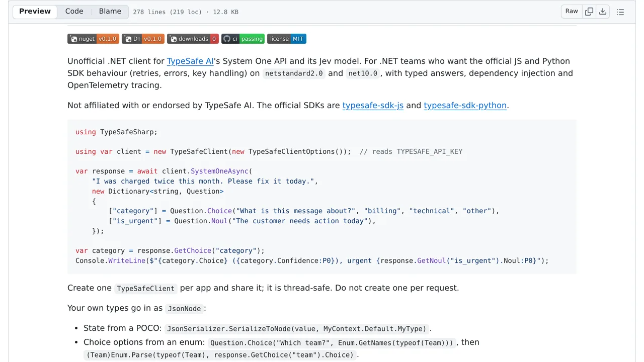The width and height of the screenshot is (644, 362).
Task: Open the DI v0.1.0 badge
Action: click(x=143, y=39)
